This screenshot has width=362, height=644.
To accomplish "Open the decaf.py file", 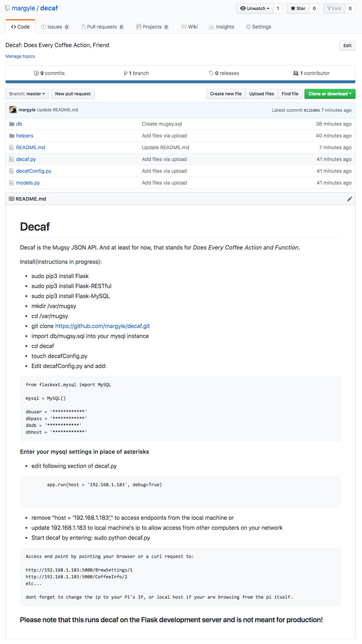I will click(26, 159).
